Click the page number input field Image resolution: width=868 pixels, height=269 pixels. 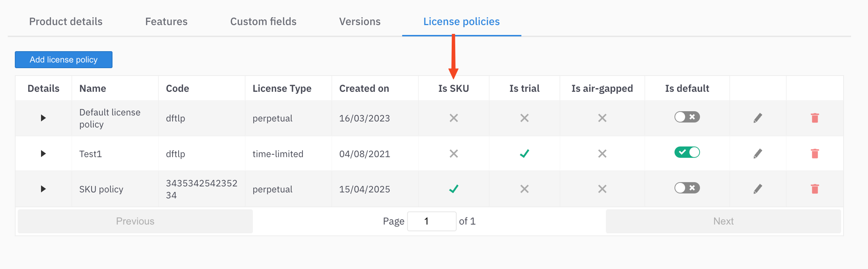(431, 221)
